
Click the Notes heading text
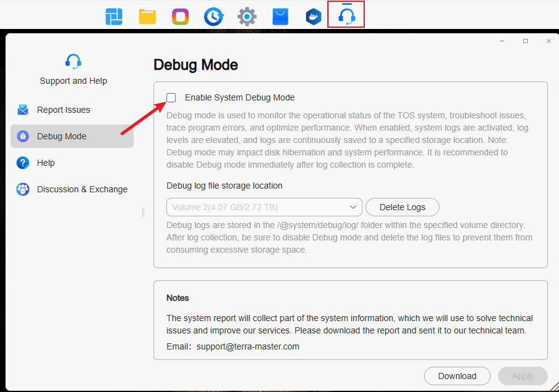pyautogui.click(x=177, y=298)
